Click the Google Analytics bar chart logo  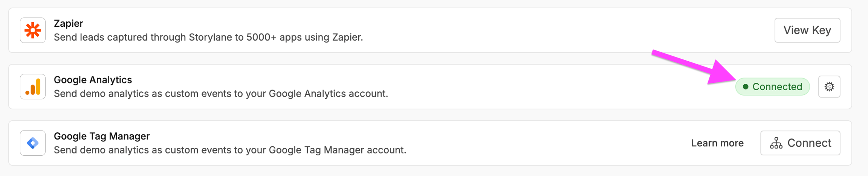pos(33,86)
